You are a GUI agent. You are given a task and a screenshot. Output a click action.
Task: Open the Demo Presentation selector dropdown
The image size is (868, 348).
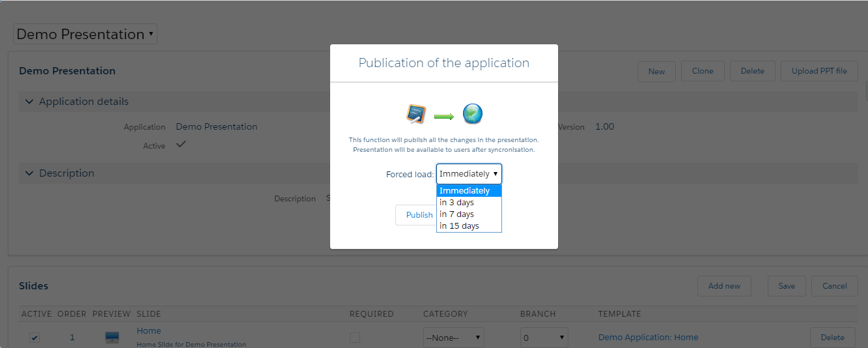[85, 34]
